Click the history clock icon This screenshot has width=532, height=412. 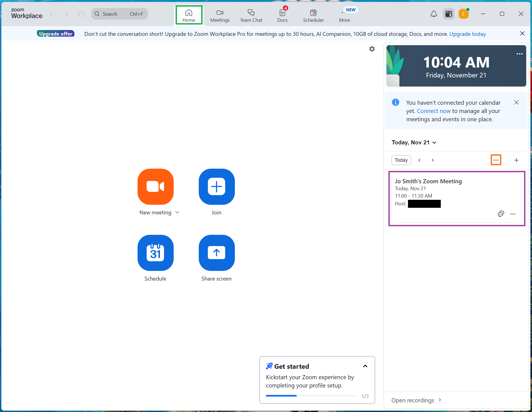(x=81, y=14)
